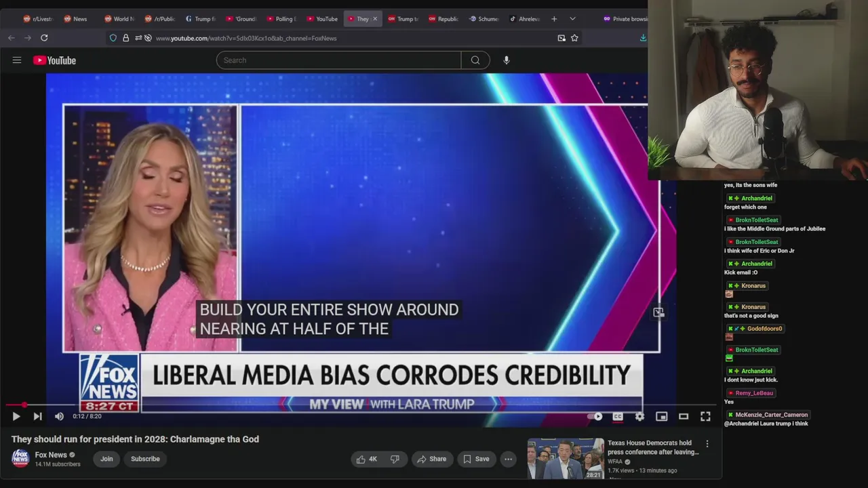This screenshot has width=868, height=488.
Task: Click Godofdoors0 username in chat
Action: pos(764,329)
